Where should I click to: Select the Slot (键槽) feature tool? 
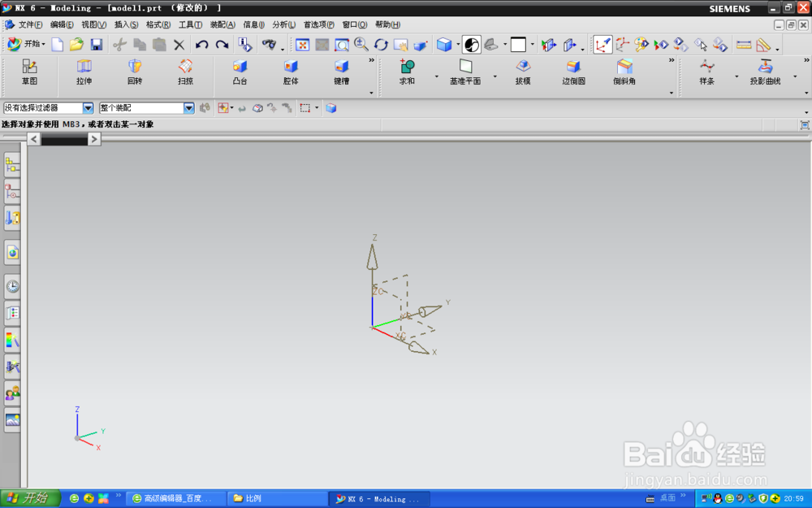tap(341, 72)
